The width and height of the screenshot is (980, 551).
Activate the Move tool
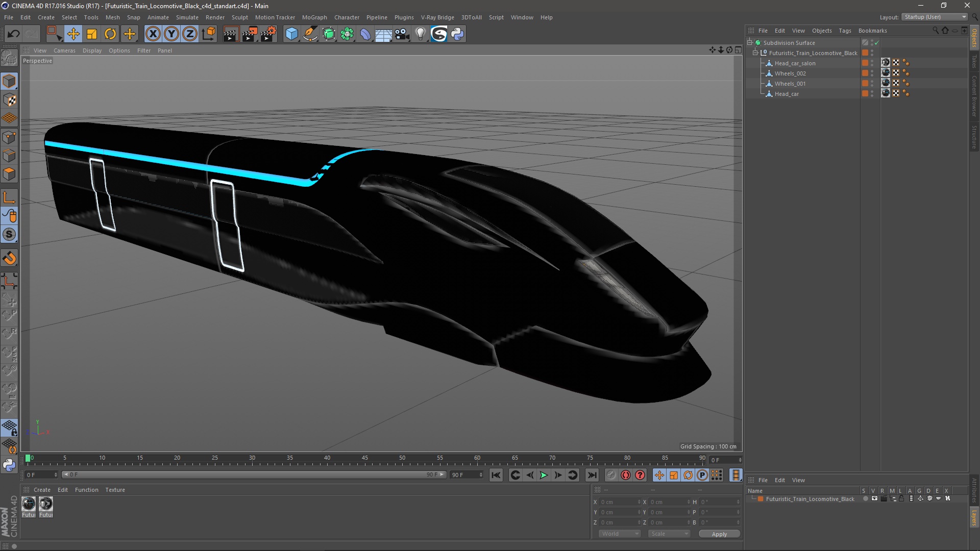(x=73, y=34)
